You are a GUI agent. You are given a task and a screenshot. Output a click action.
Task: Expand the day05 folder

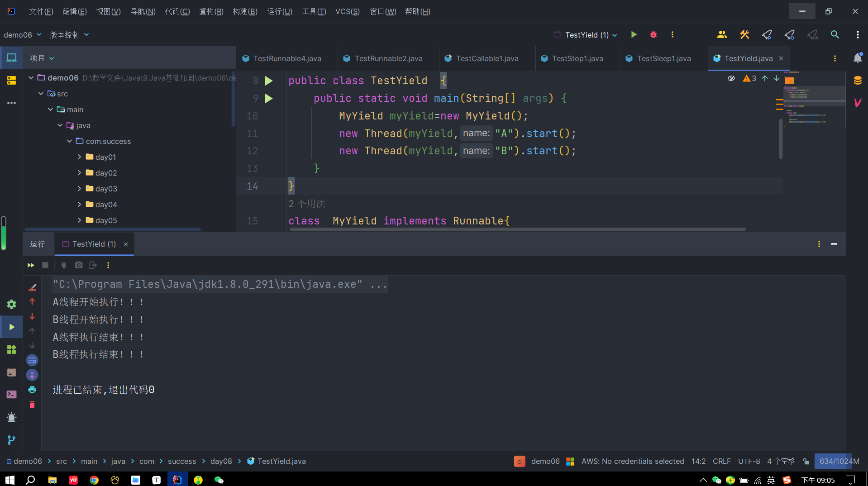[x=79, y=220]
